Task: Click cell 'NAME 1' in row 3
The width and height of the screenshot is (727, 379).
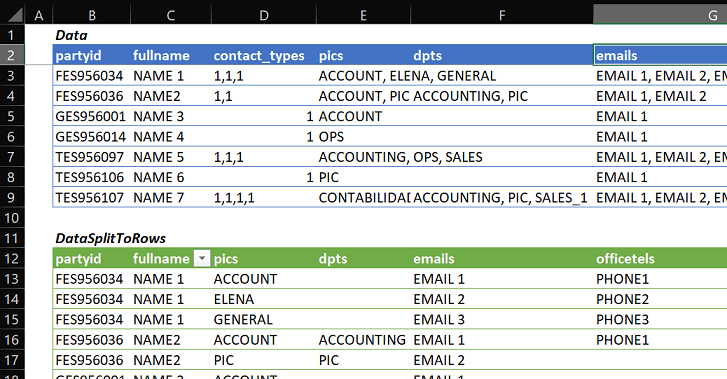Action: pos(171,76)
